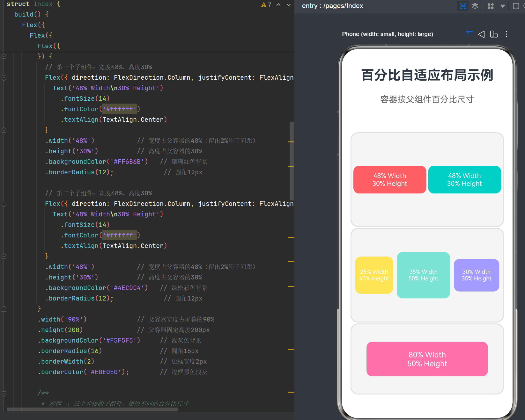Click the comment '第一个子组件：宽度48%，高度30%'
Viewport: 525px width, 420px height.
click(99, 67)
